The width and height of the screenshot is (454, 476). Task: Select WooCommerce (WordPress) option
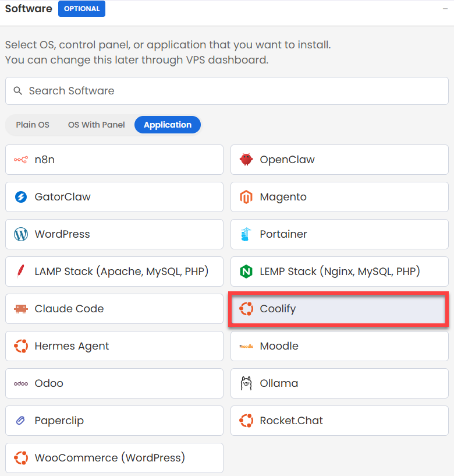(114, 458)
